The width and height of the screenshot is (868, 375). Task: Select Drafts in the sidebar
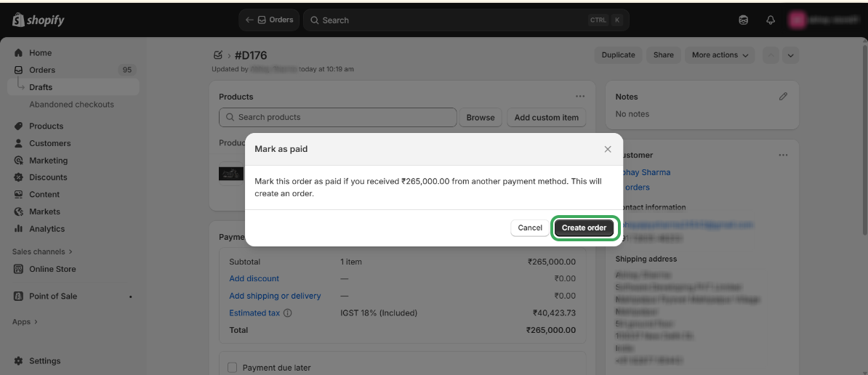point(41,87)
